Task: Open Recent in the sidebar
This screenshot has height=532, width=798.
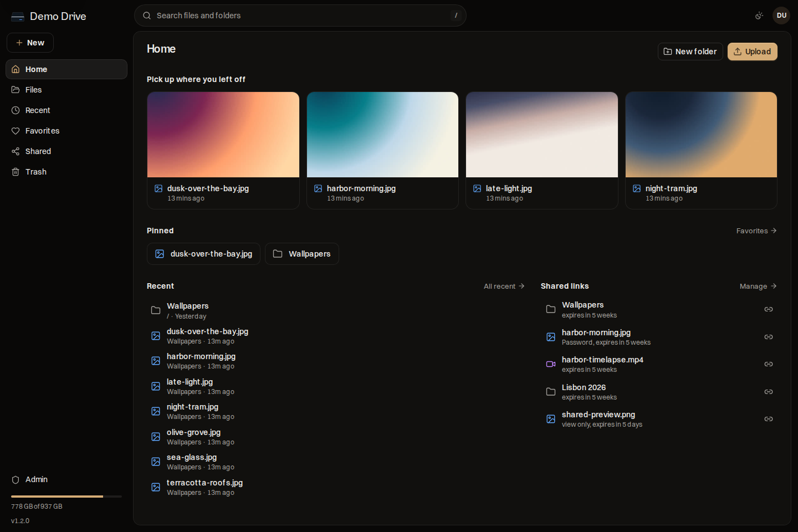Action: pyautogui.click(x=66, y=110)
